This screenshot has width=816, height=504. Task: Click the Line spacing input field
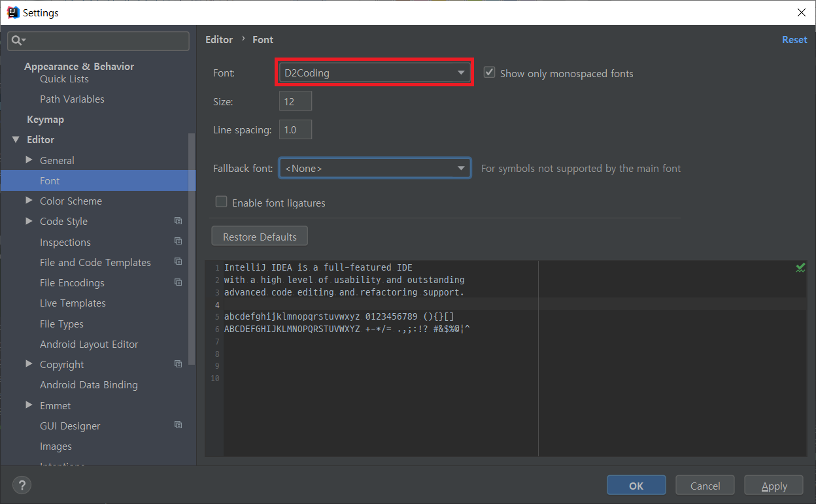pos(296,129)
